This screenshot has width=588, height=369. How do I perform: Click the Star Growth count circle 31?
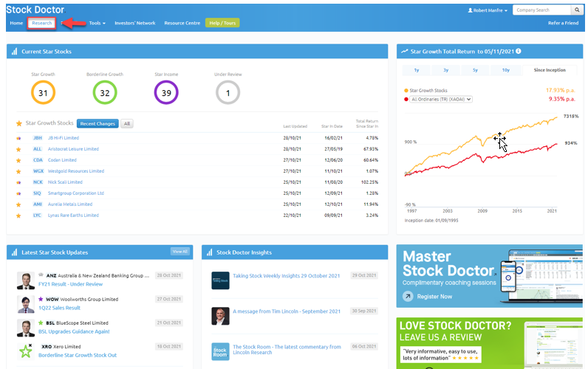[43, 92]
